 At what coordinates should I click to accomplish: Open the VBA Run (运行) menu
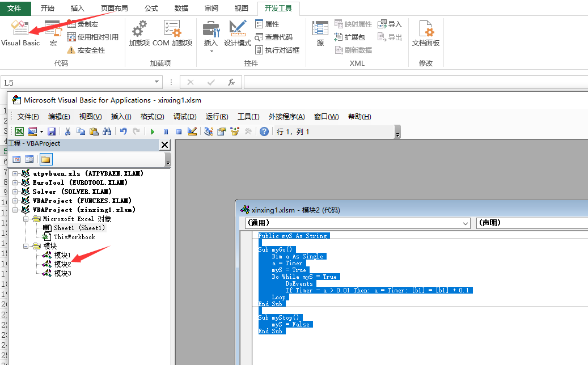(x=217, y=117)
